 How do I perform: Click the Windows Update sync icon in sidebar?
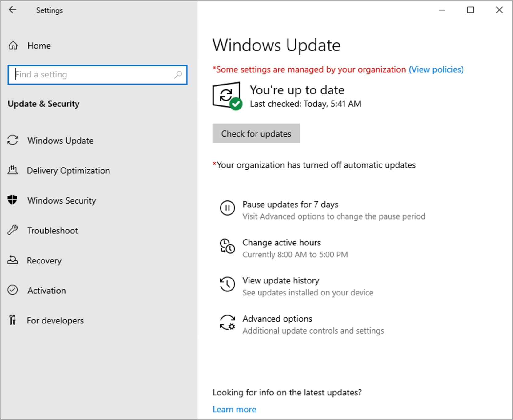(x=13, y=140)
